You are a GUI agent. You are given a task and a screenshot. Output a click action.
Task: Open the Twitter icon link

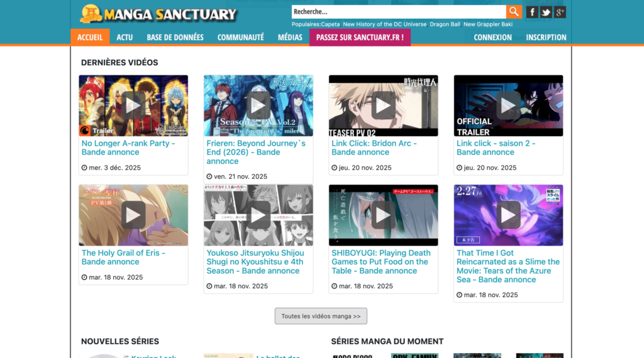[x=546, y=13]
